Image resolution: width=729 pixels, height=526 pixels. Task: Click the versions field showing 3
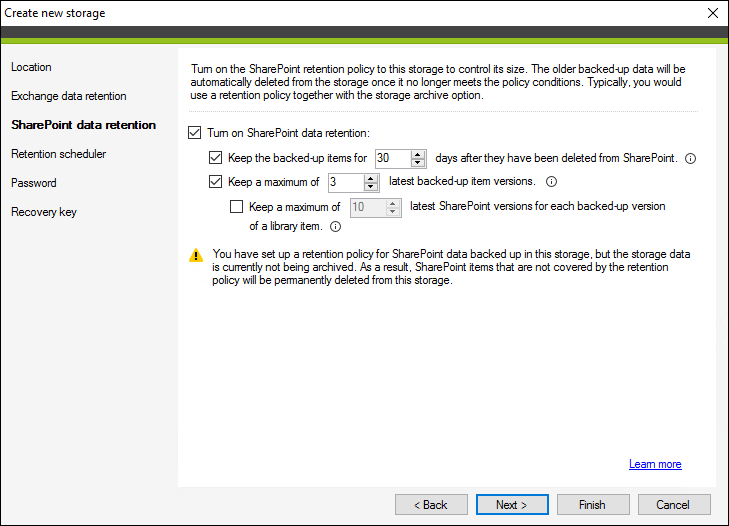pyautogui.click(x=346, y=182)
